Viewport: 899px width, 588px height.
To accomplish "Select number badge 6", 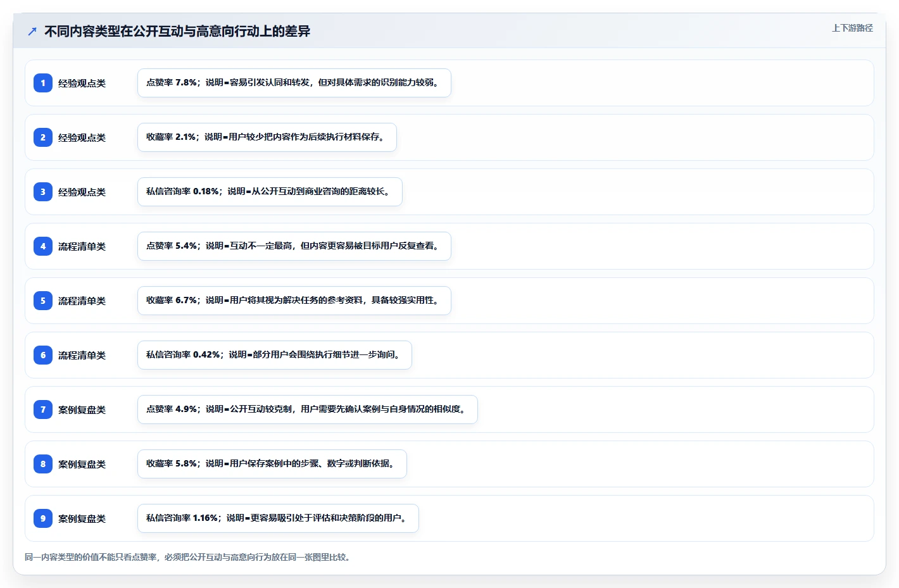I will click(43, 355).
